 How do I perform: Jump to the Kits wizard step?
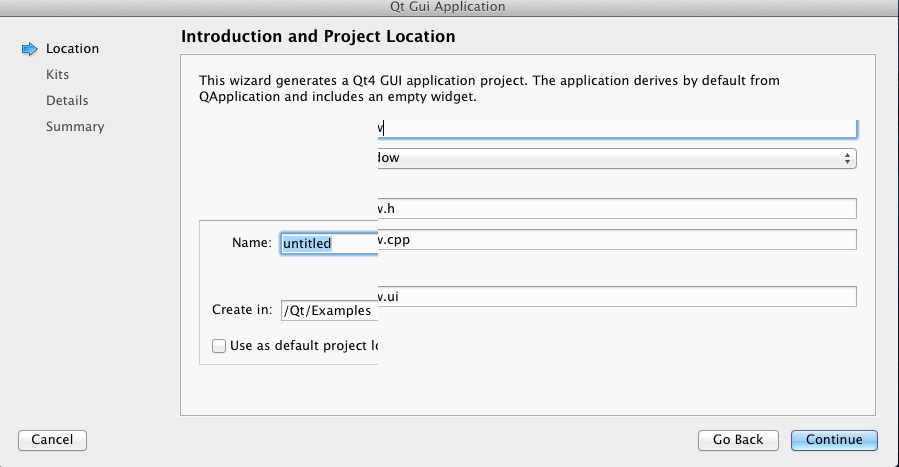coord(57,75)
